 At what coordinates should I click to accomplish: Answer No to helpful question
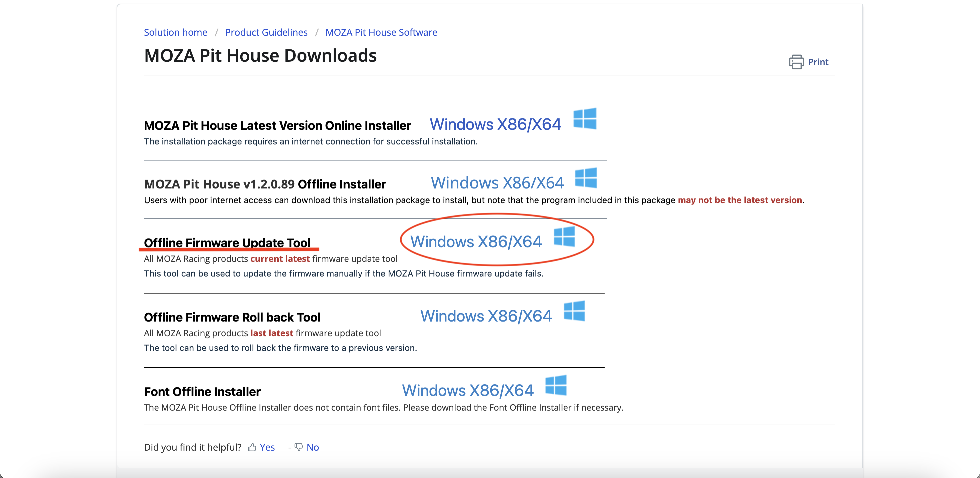click(x=313, y=447)
